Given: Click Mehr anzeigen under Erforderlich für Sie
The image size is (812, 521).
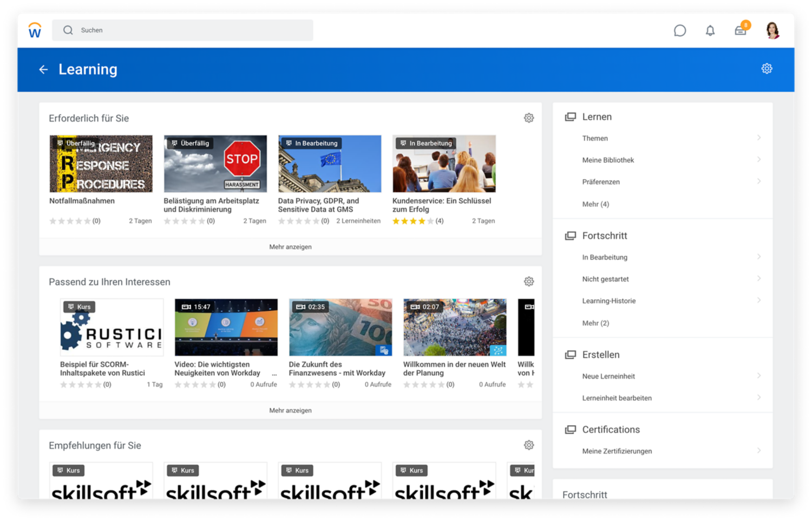Looking at the screenshot, I should tap(290, 246).
